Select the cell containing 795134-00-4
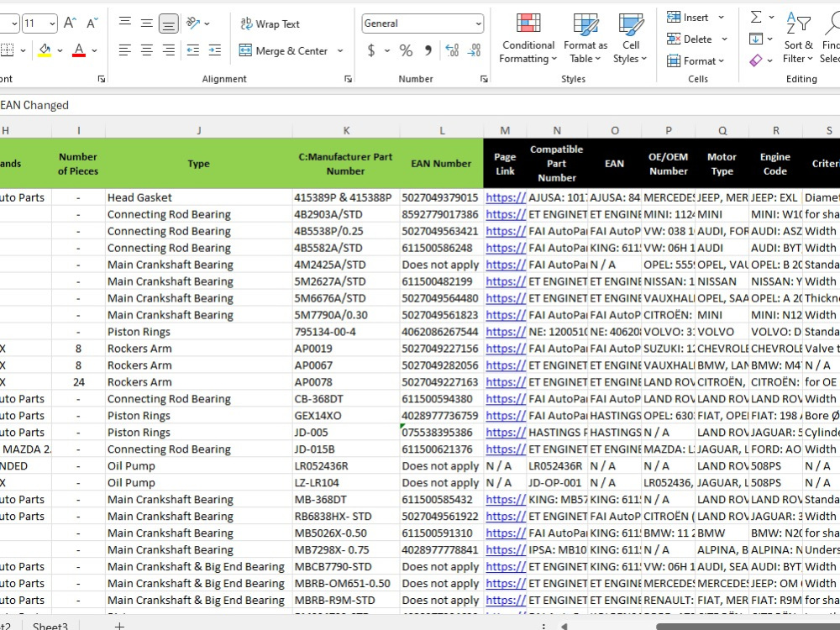 (346, 332)
